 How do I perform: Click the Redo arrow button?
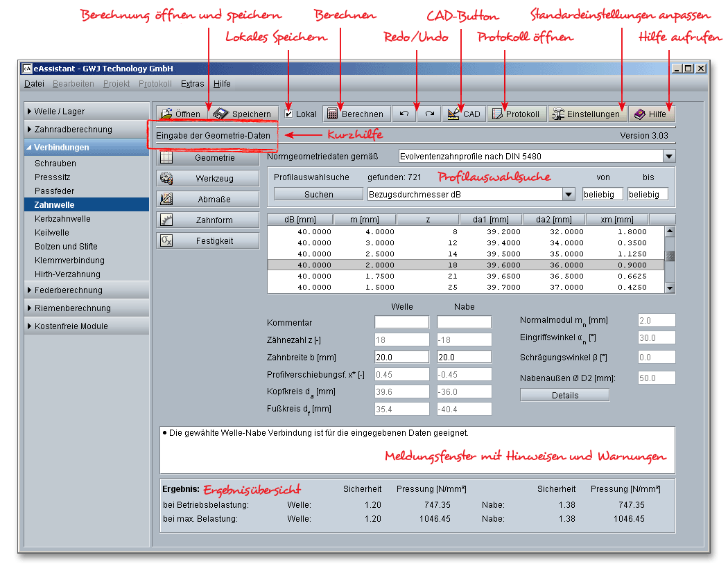coord(430,114)
